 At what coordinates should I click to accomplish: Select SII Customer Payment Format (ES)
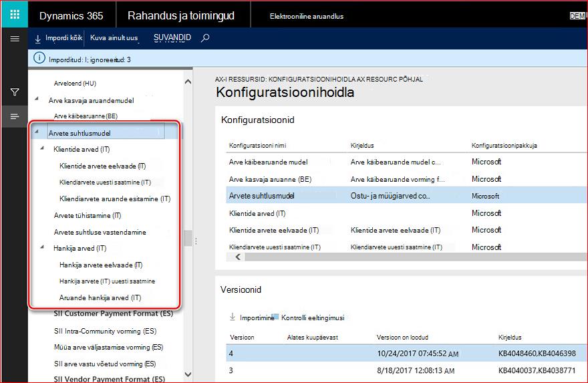113,313
